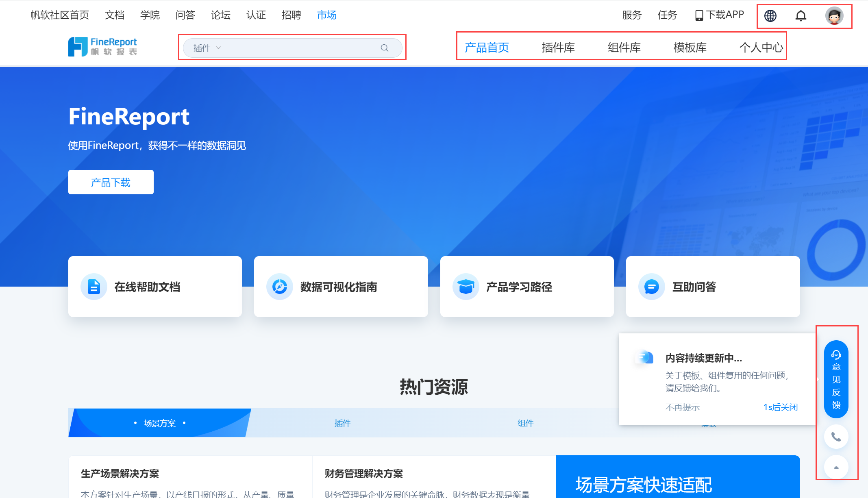Click the phone contact icon

click(x=836, y=437)
